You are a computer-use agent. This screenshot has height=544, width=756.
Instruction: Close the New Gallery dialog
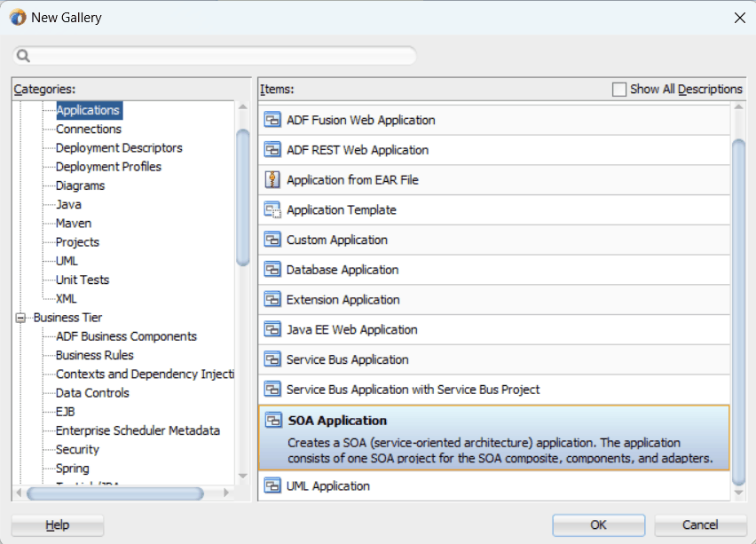tap(740, 18)
